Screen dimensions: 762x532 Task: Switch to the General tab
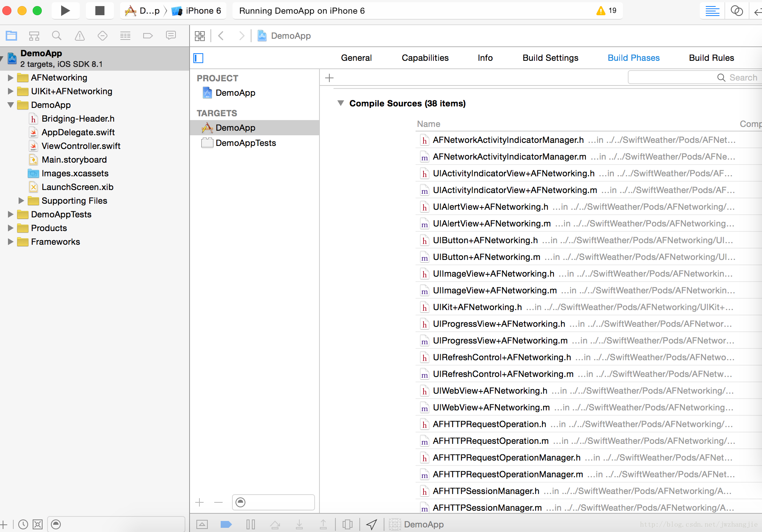pos(356,58)
